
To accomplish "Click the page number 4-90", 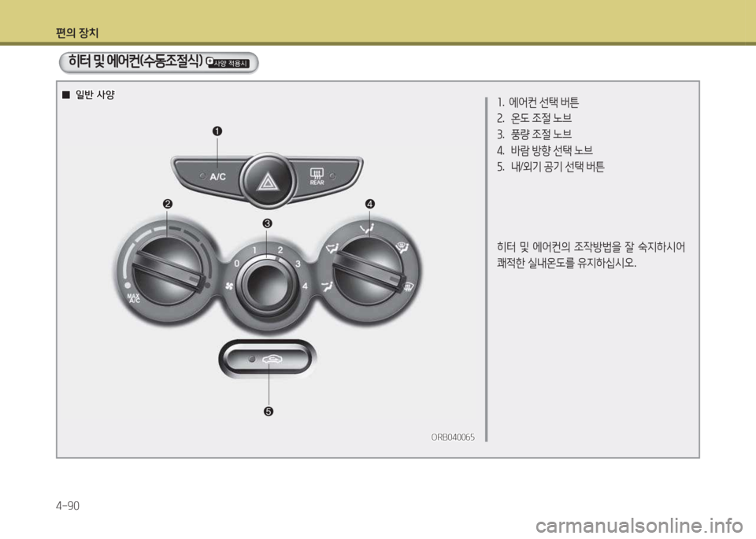I will tap(68, 506).
